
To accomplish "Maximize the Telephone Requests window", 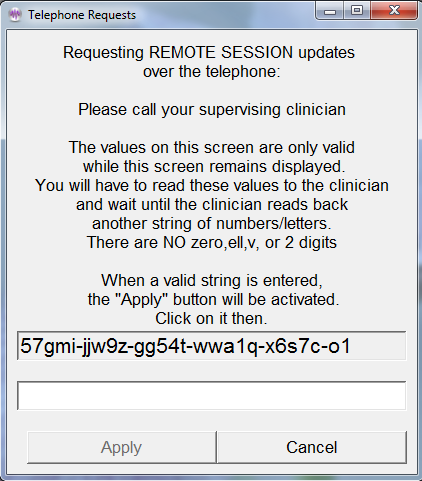I will coord(357,10).
